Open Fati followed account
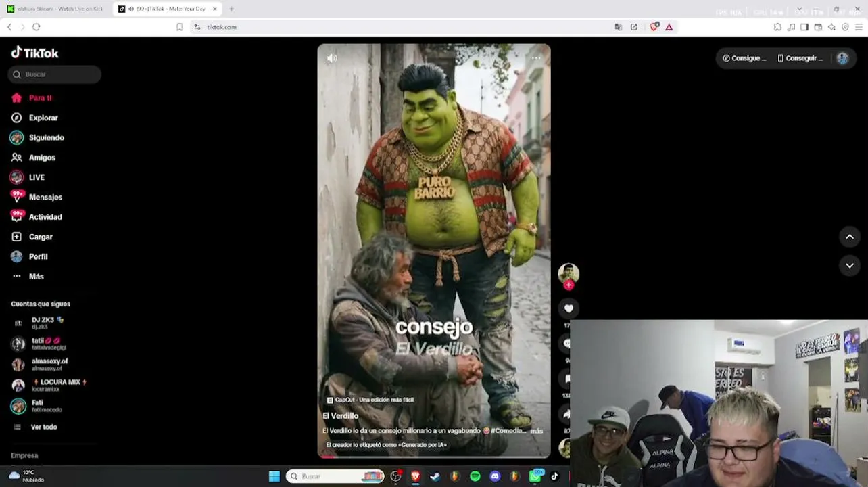Viewport: 868px width, 487px height. (37, 406)
